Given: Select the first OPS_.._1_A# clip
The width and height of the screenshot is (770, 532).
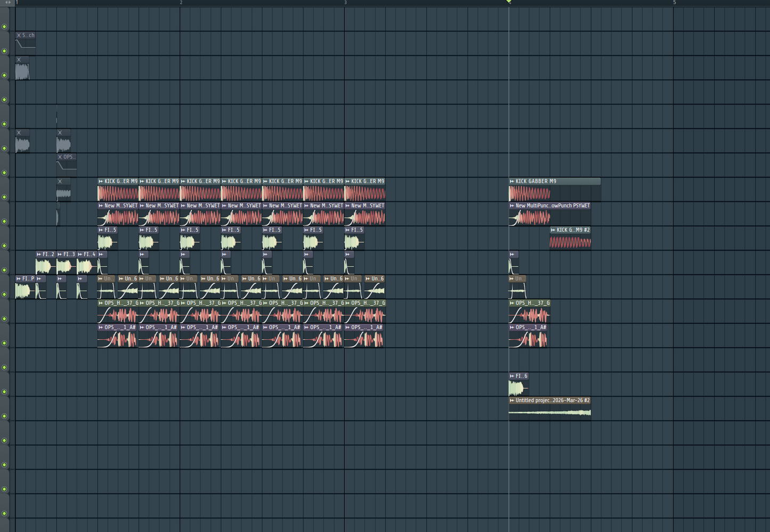Looking at the screenshot, I should pyautogui.click(x=117, y=338).
